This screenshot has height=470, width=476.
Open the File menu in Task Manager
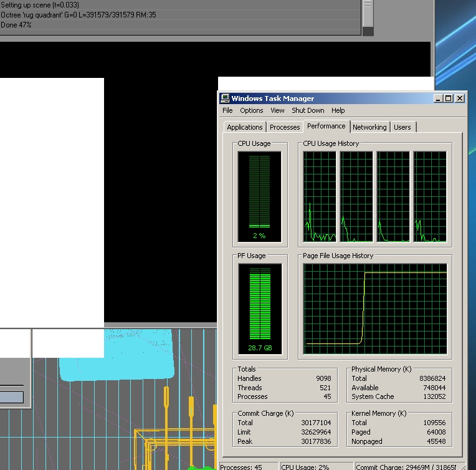click(x=227, y=110)
